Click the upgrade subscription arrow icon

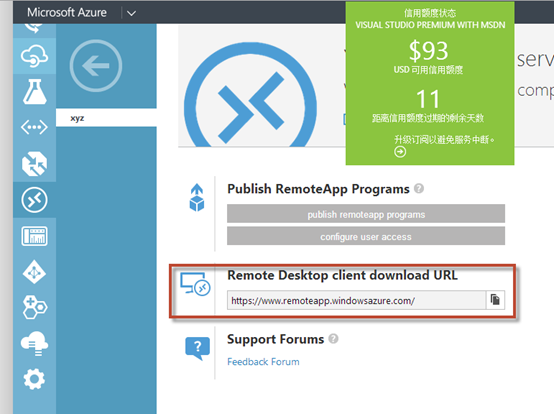(400, 152)
